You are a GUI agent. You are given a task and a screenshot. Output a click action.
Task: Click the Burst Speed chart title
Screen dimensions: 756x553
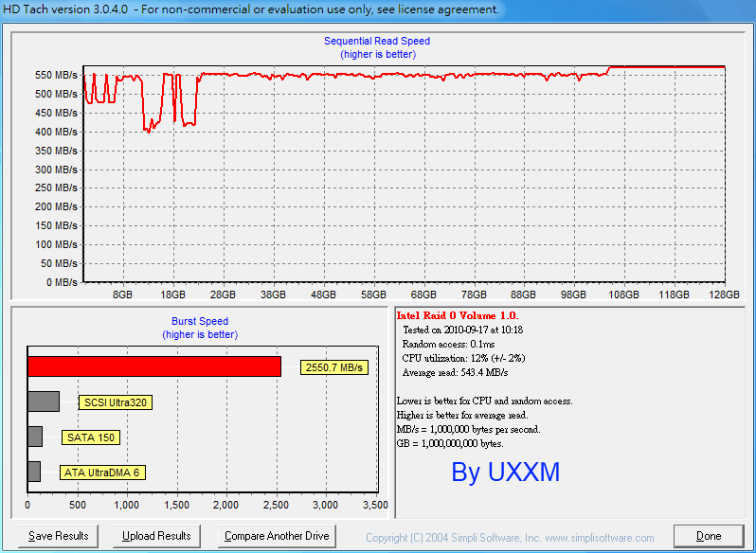[x=200, y=321]
